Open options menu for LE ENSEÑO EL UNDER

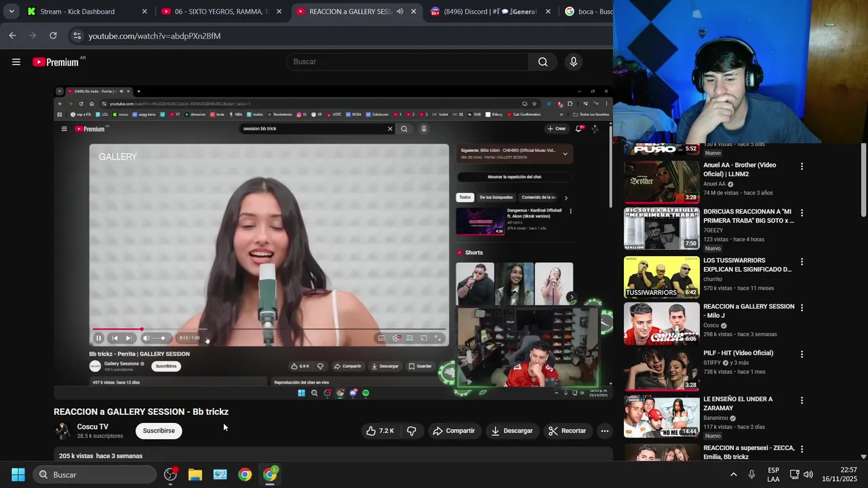coord(802,401)
